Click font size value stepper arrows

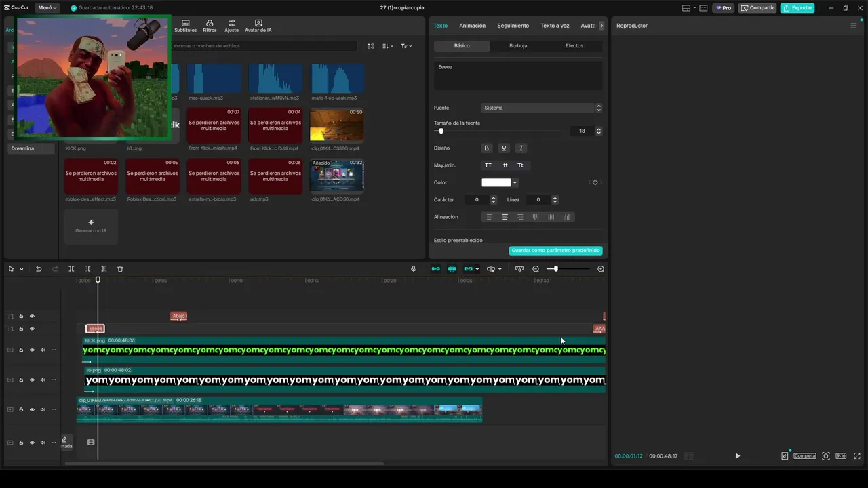599,131
